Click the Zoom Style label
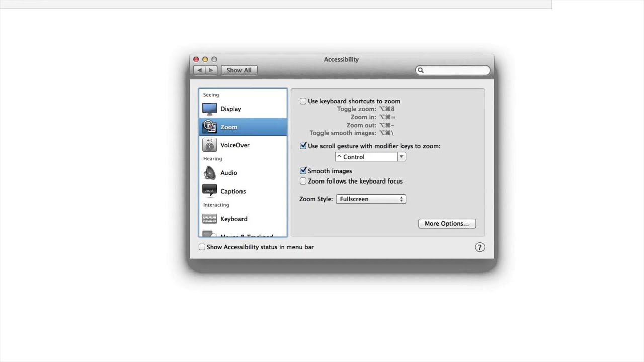This screenshot has height=362, width=644. pyautogui.click(x=316, y=199)
